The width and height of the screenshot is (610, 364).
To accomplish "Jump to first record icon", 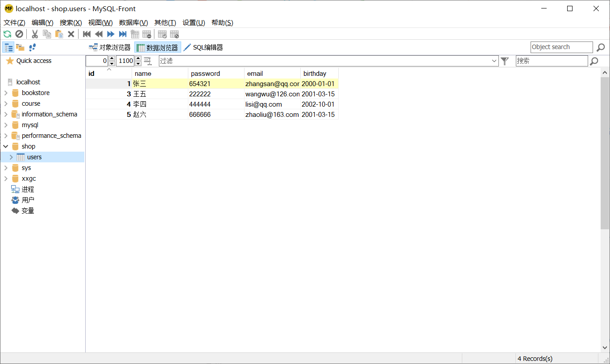I will (87, 34).
